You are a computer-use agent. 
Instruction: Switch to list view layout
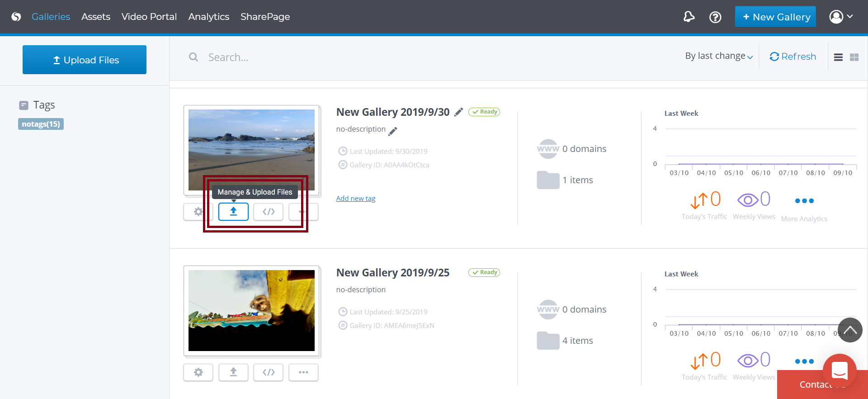(838, 57)
